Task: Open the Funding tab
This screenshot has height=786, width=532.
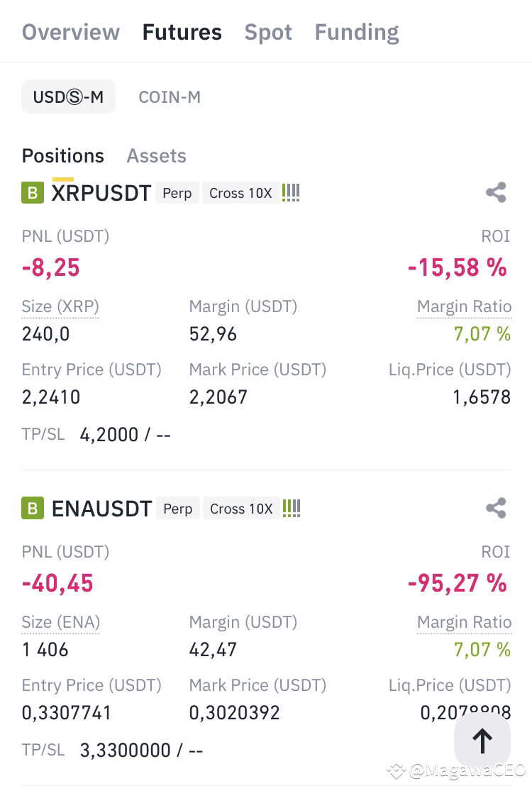Action: (357, 32)
